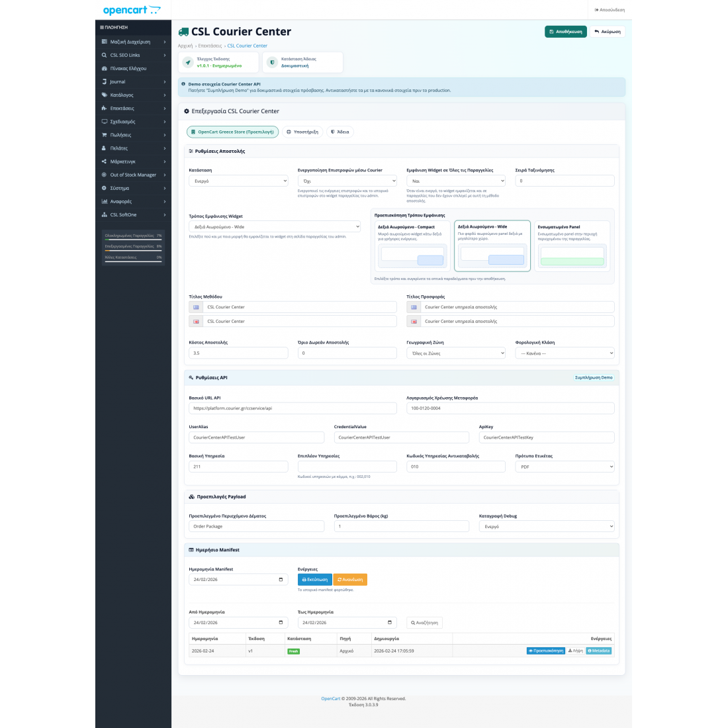Click the Αποσύνδεση logout link
728x728 pixels.
tap(610, 10)
